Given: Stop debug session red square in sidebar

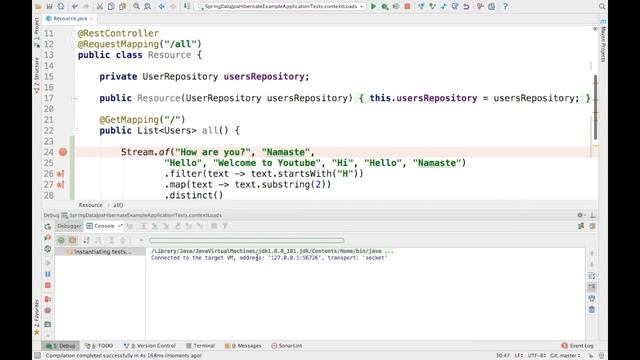Looking at the screenshot, I should point(48,285).
